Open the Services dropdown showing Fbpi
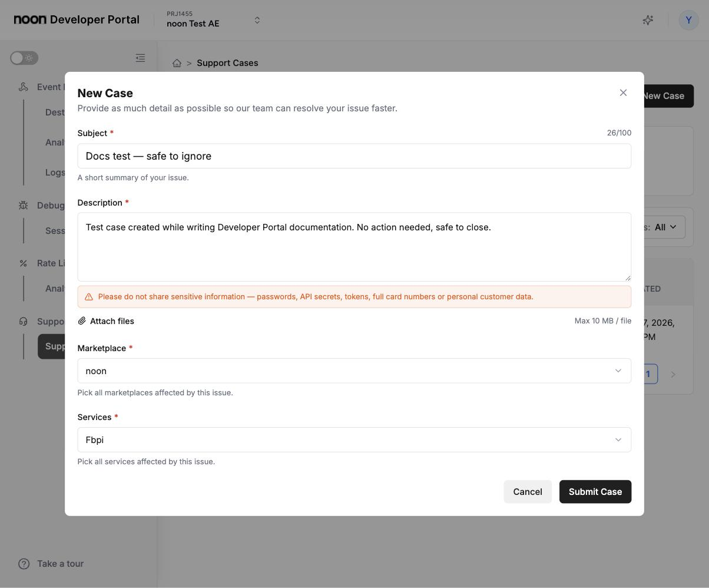709x588 pixels. click(354, 440)
